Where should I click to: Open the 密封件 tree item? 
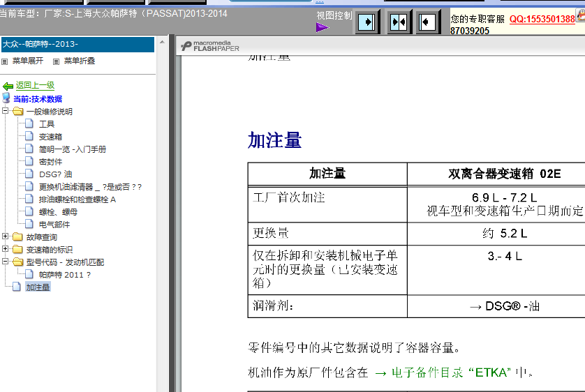50,162
